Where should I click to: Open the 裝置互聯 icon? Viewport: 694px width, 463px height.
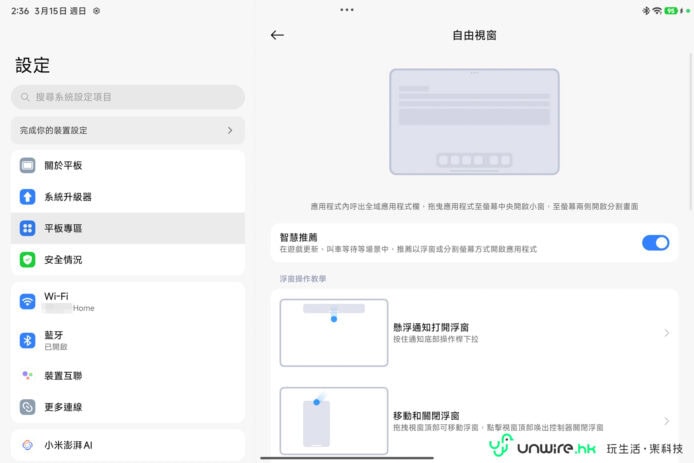pos(28,375)
